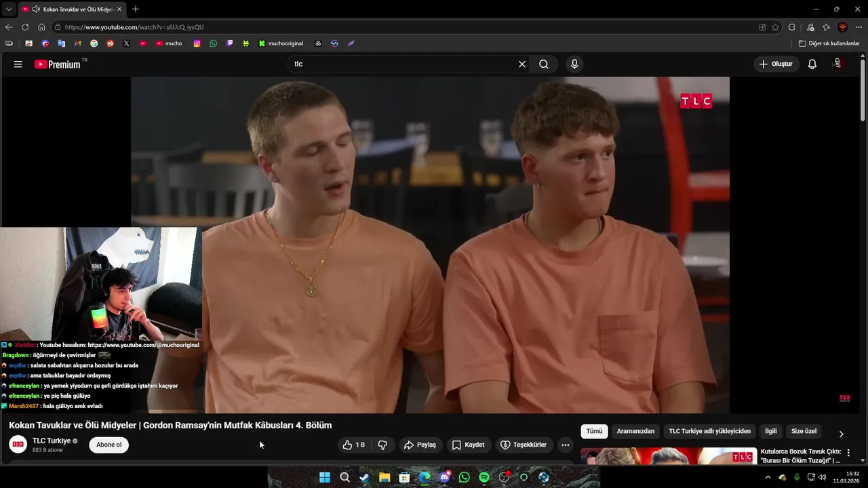Open the browser profile avatar
The height and width of the screenshot is (488, 868).
[843, 27]
